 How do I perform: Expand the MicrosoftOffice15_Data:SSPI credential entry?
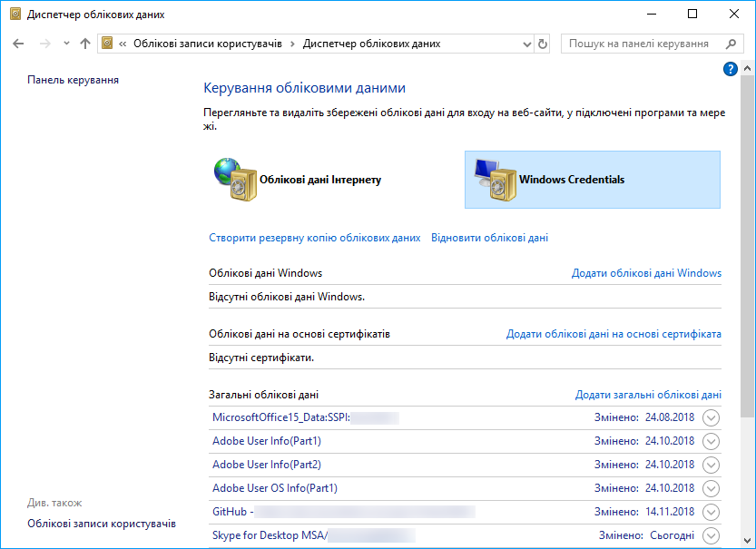pyautogui.click(x=711, y=417)
